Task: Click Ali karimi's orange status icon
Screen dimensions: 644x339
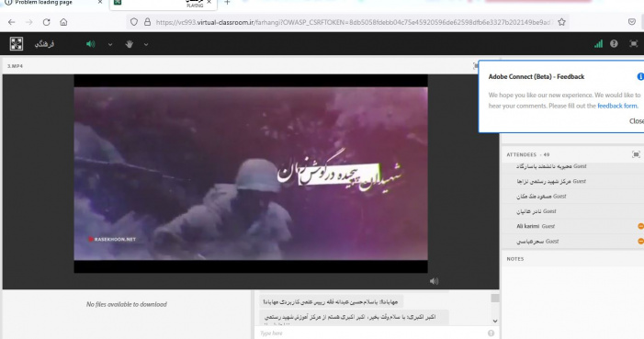Action: pos(640,226)
